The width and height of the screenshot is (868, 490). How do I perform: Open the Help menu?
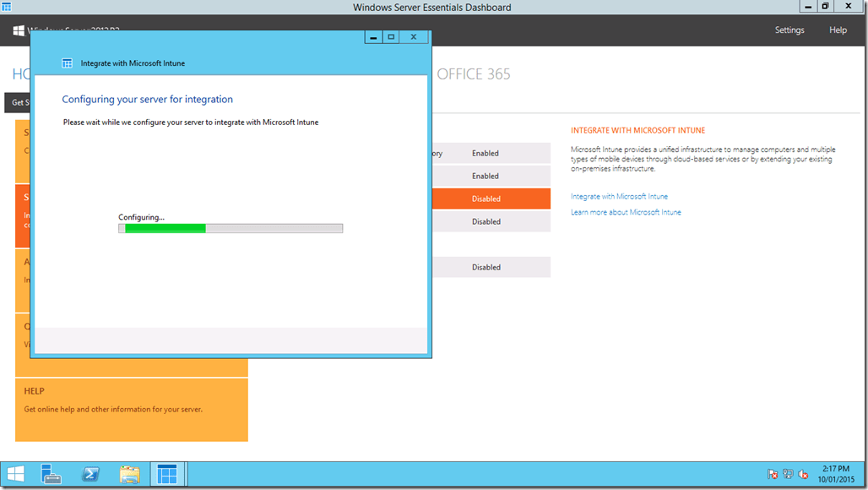pyautogui.click(x=838, y=30)
